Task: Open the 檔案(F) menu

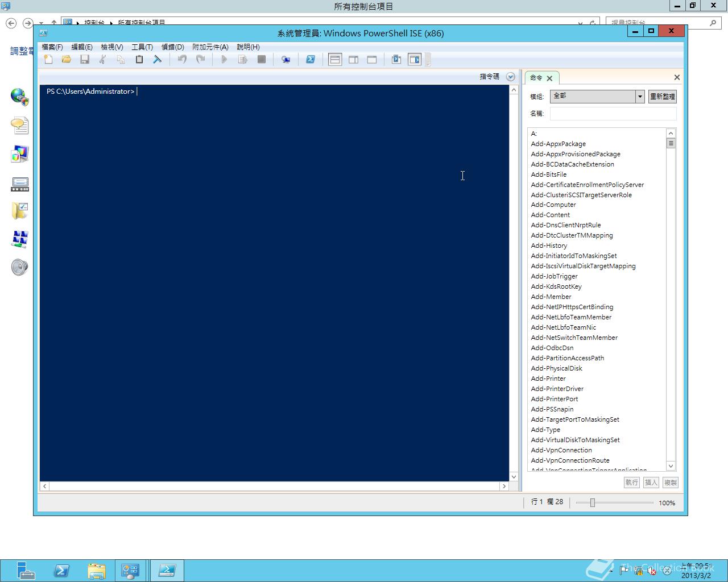Action: tap(52, 47)
